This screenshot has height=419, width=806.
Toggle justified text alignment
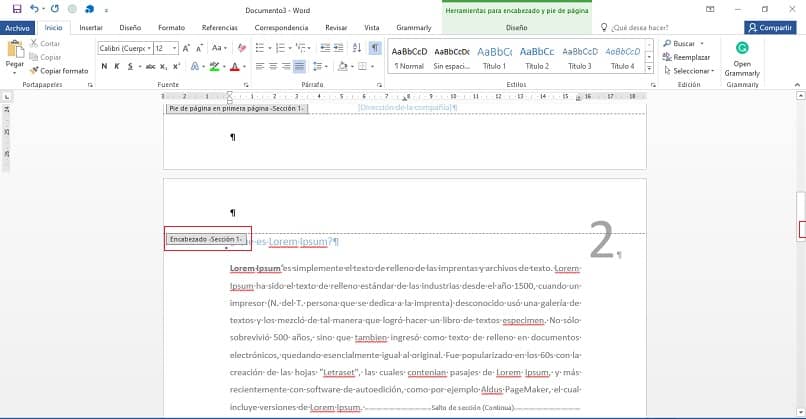pos(299,67)
